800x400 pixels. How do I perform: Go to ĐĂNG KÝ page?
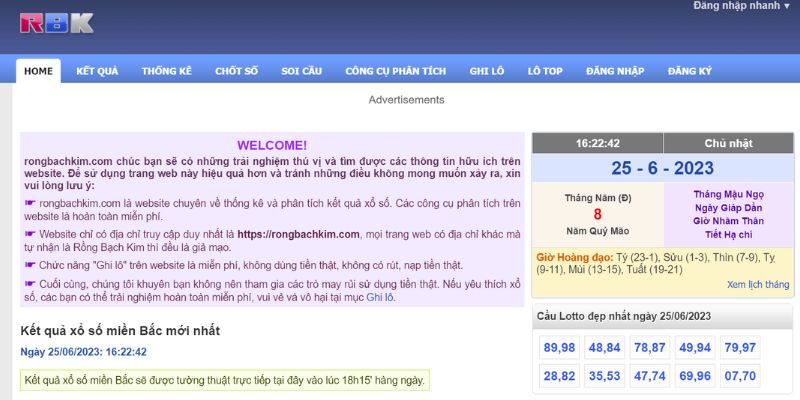[x=689, y=71]
